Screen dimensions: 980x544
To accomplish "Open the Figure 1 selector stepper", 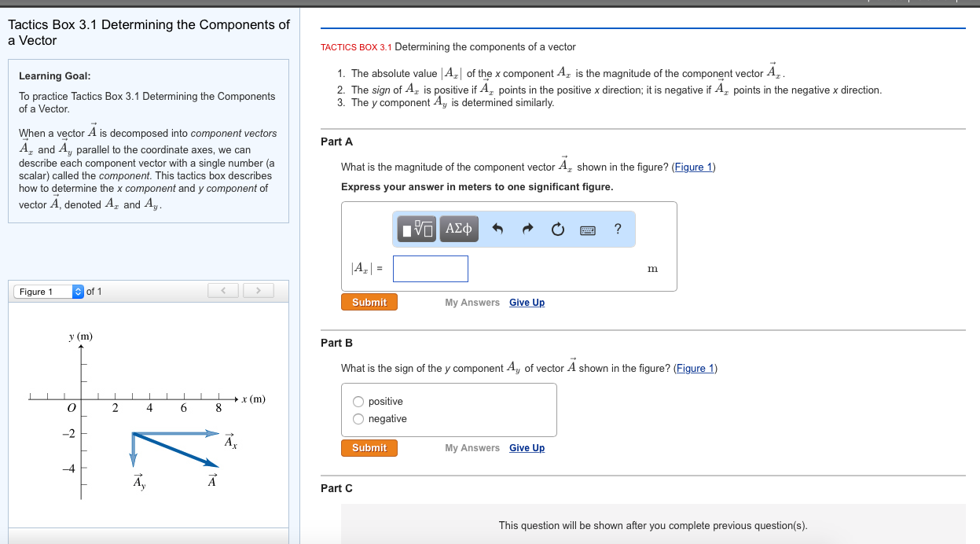I will (x=77, y=290).
